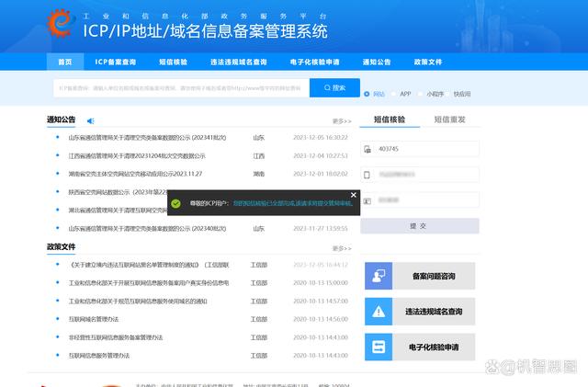Click the ICP record search input field
Image resolution: width=588 pixels, height=387 pixels.
pyautogui.click(x=180, y=88)
